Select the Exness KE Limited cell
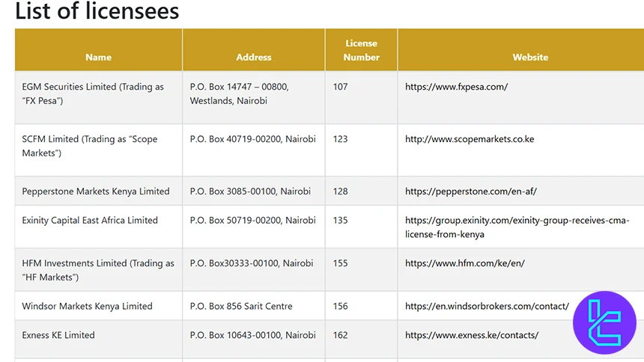 click(x=58, y=335)
